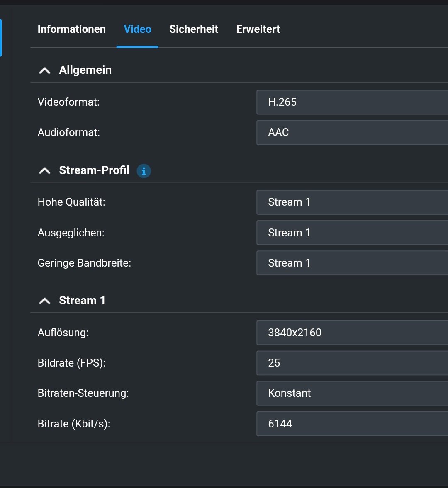Image resolution: width=448 pixels, height=488 pixels.
Task: Click the Ausgeglichen: label
Action: (x=71, y=233)
